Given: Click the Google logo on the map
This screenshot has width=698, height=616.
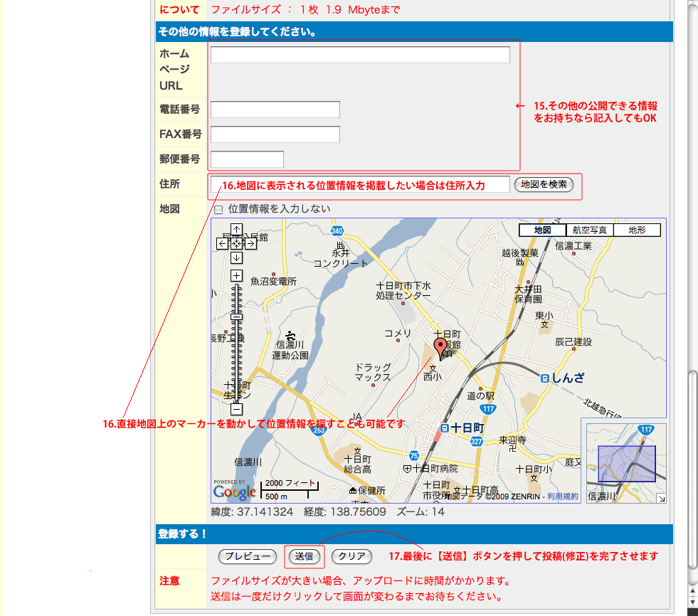Looking at the screenshot, I should pos(235,492).
